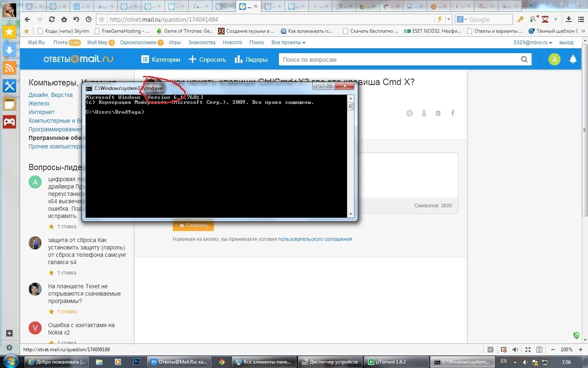Open 'Дизайн, Верстка' category
Screen dimensions: 588x368
[51, 95]
